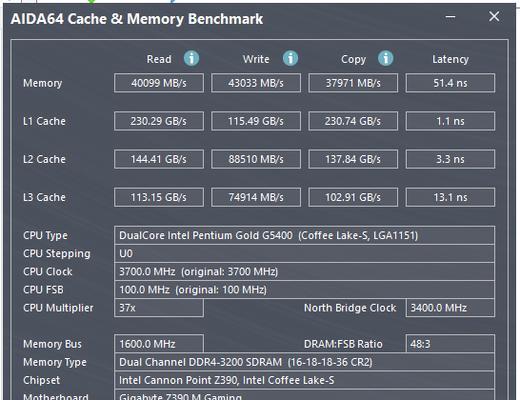Select the L2 Cache Write value 88510 MB/s
This screenshot has height=400, width=520.
tap(256, 159)
